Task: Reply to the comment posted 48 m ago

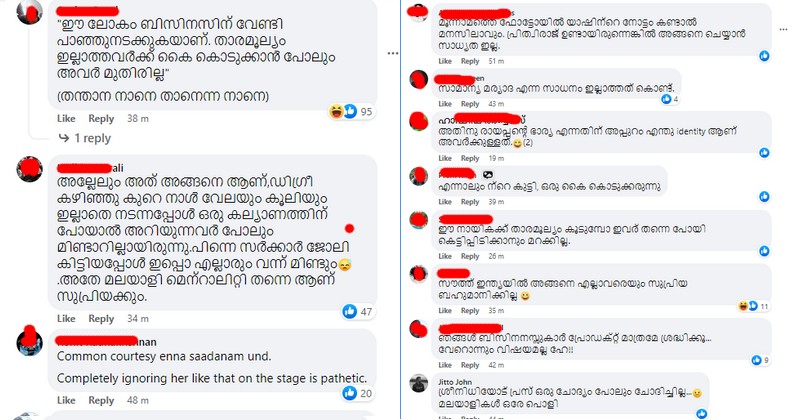Action: pos(101,400)
